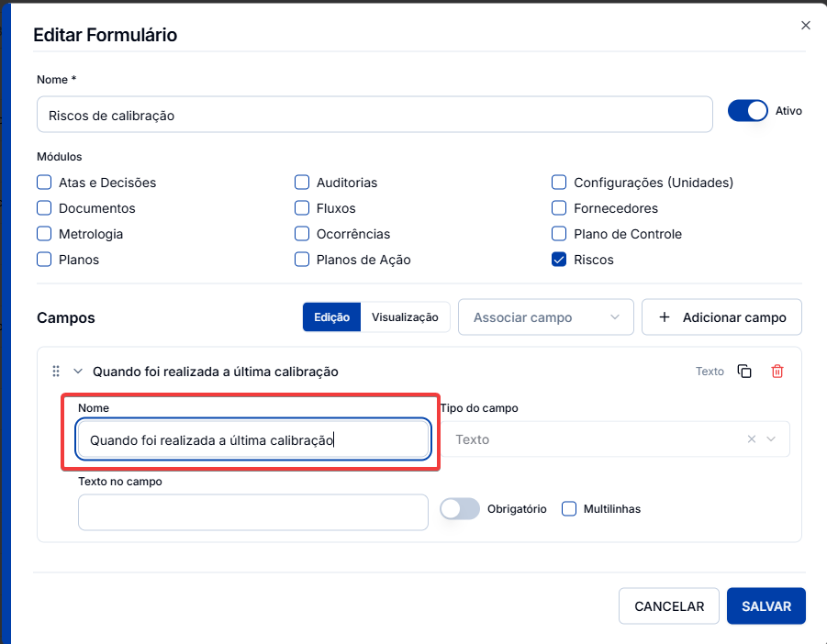Switch to the Edição tab
The height and width of the screenshot is (644, 827).
[x=331, y=317]
